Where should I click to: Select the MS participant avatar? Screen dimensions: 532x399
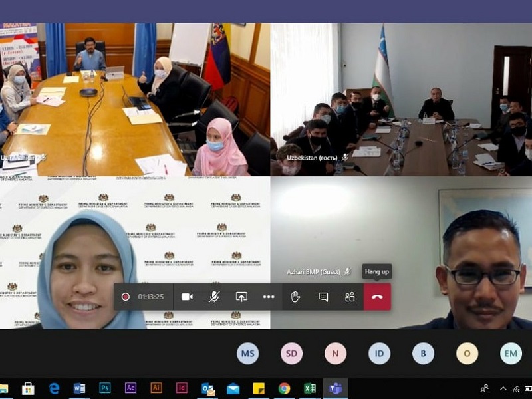coord(248,354)
